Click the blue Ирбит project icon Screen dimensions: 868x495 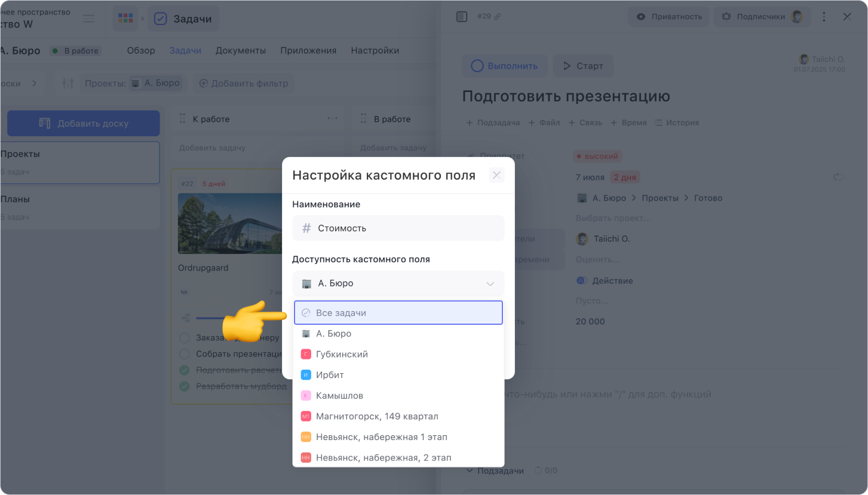[x=306, y=375]
